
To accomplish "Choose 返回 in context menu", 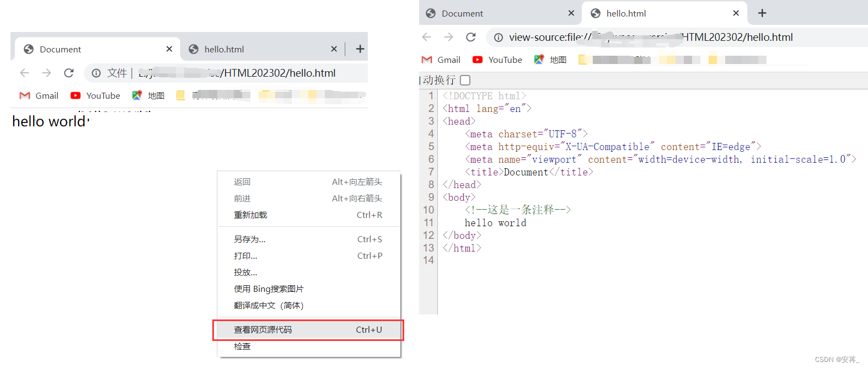I will [308, 182].
